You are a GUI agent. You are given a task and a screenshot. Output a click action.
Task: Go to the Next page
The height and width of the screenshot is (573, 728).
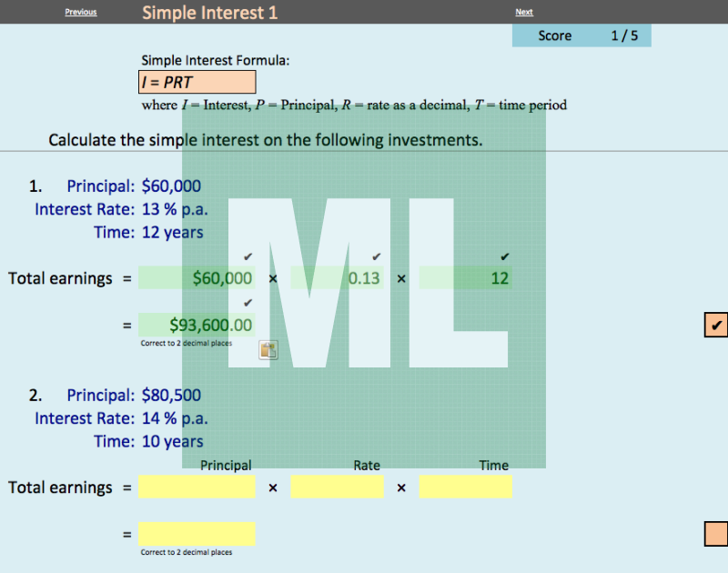(524, 13)
